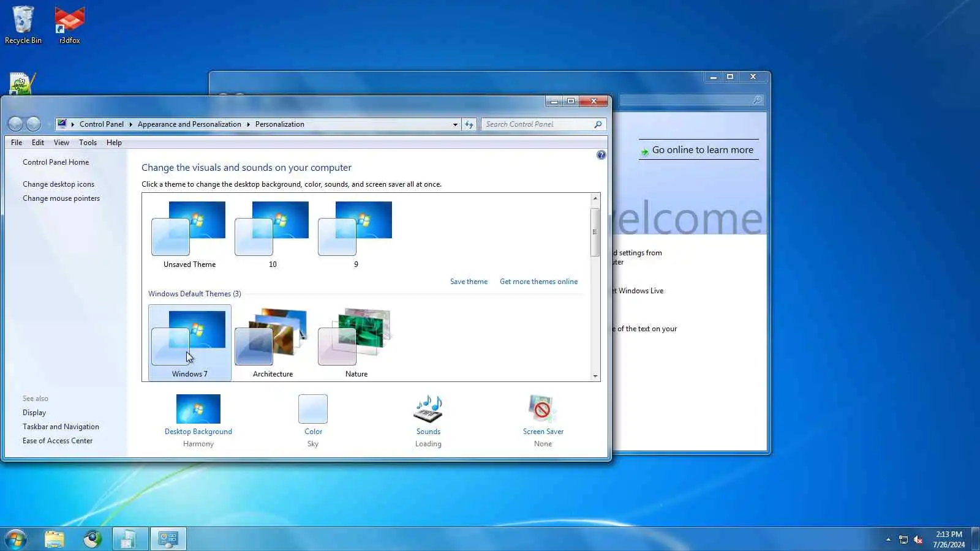
Task: Switch to the Personalization taskbar button
Action: (x=168, y=539)
